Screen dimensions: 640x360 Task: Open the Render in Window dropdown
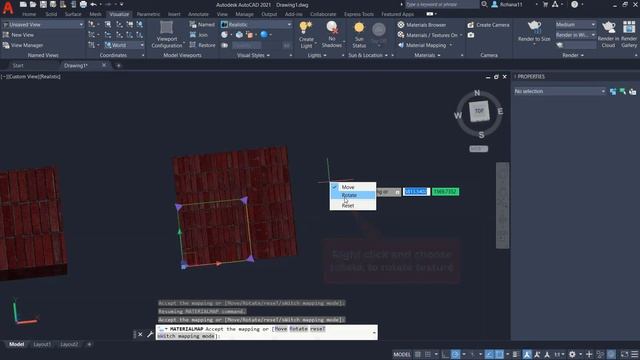575,35
